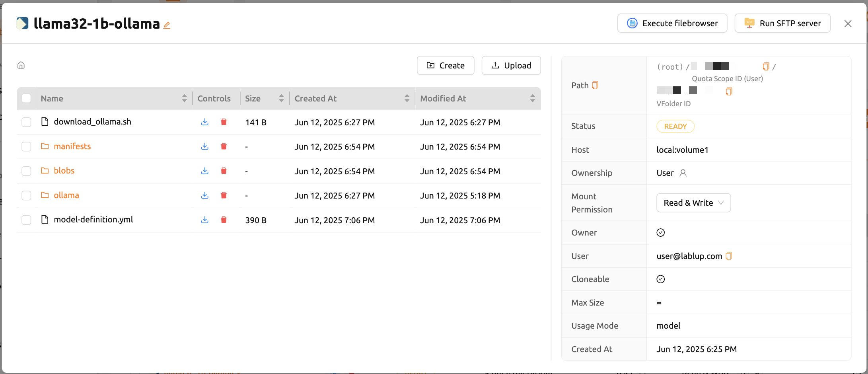Go to the home root folder icon

[x=21, y=65]
